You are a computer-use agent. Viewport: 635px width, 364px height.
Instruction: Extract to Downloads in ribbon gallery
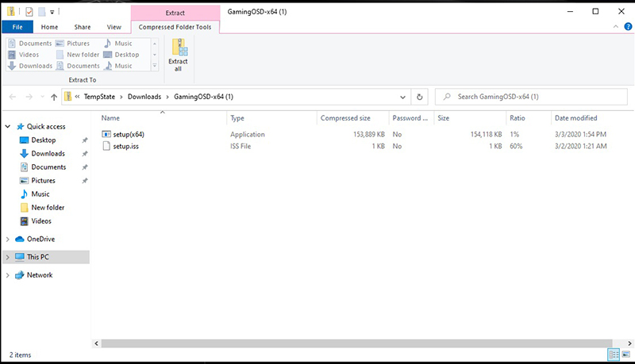pyautogui.click(x=30, y=66)
